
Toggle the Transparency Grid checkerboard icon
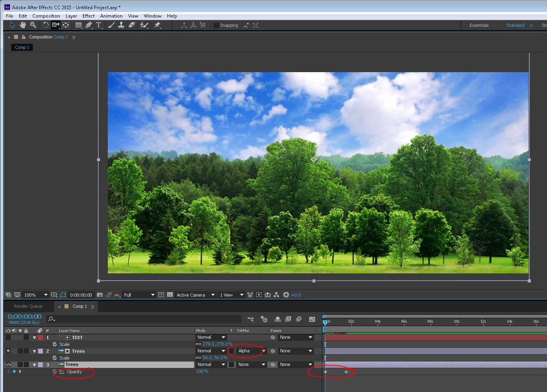tap(170, 295)
